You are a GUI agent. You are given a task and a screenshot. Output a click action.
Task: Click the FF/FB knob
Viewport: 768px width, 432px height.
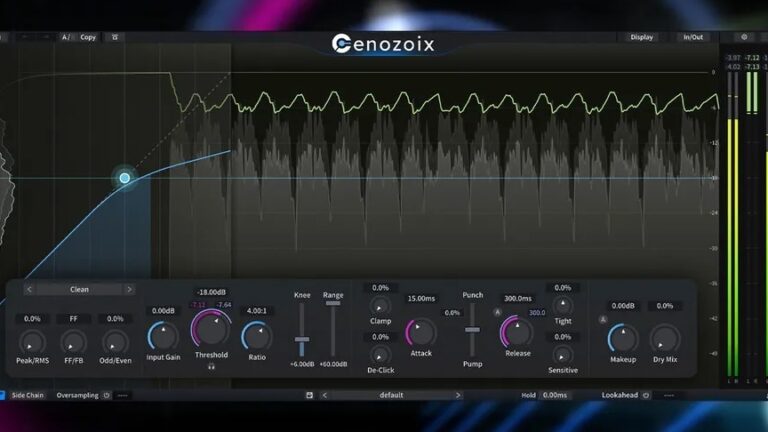pos(74,342)
